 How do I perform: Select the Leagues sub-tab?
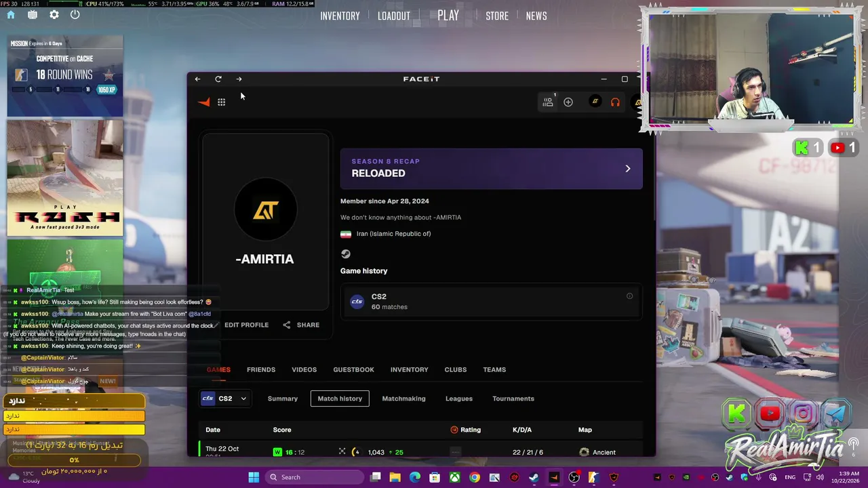pyautogui.click(x=459, y=399)
